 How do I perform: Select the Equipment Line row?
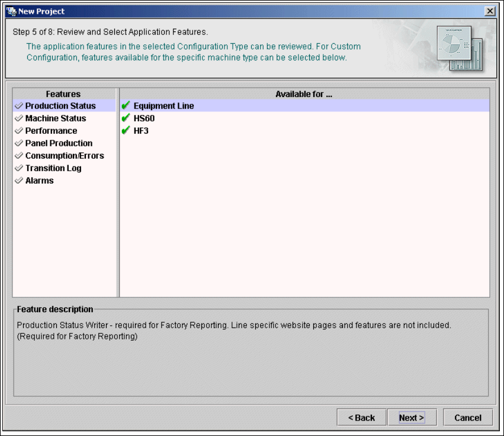coord(305,106)
